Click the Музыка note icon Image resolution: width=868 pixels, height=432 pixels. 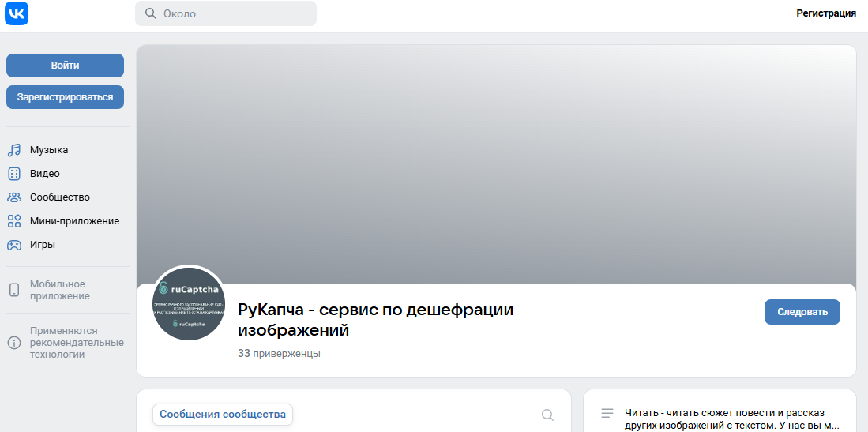[14, 150]
